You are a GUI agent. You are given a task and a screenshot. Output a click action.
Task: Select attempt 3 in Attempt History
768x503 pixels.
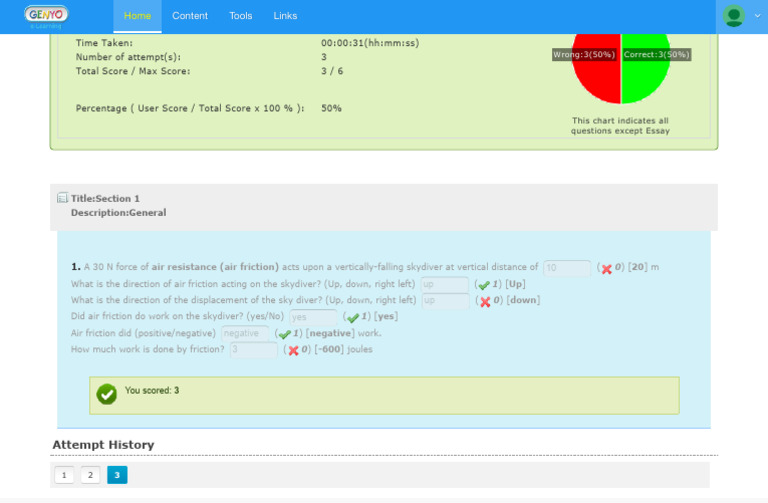[117, 475]
